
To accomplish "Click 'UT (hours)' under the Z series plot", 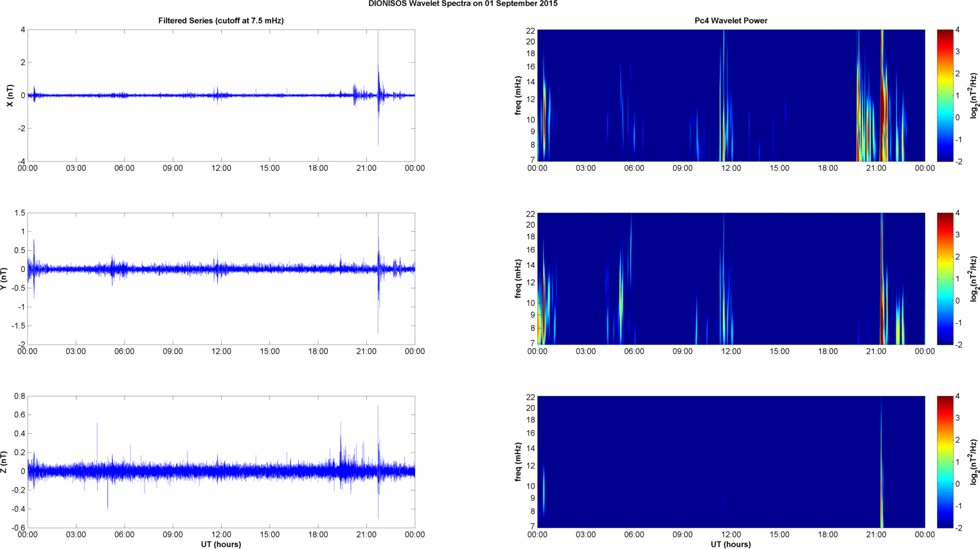I will coord(221,544).
